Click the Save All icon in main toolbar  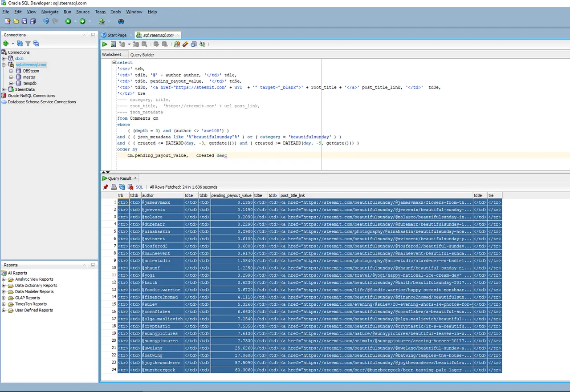pyautogui.click(x=33, y=21)
